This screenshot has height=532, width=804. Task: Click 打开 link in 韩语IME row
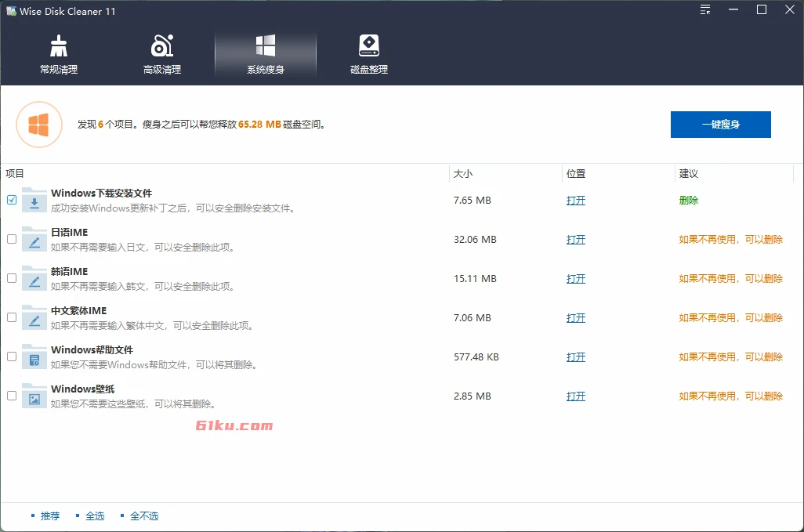pyautogui.click(x=576, y=279)
